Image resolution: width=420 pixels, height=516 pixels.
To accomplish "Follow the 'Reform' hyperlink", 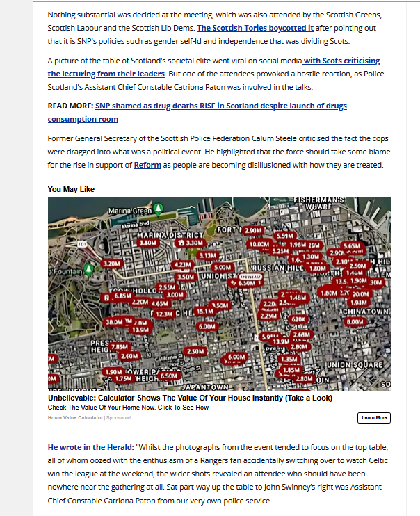I will 147,165.
